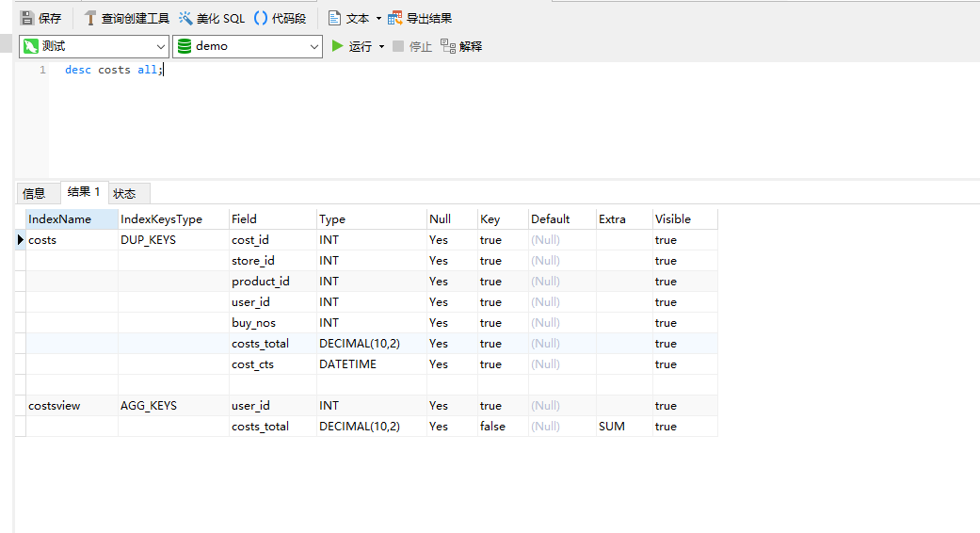Open the dropdown arrow next to 运行
Screen dimensions: 980x533
(x=381, y=46)
